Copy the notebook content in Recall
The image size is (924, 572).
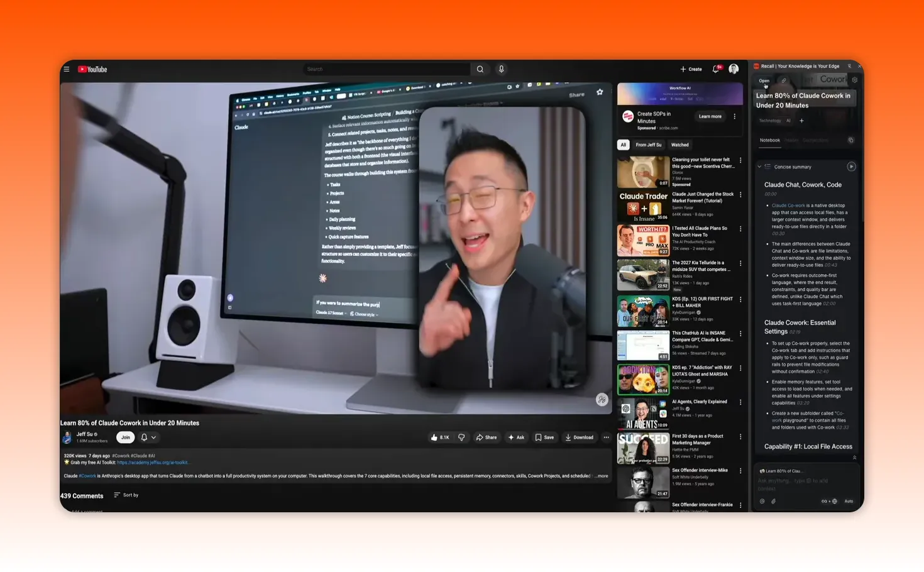coord(850,140)
